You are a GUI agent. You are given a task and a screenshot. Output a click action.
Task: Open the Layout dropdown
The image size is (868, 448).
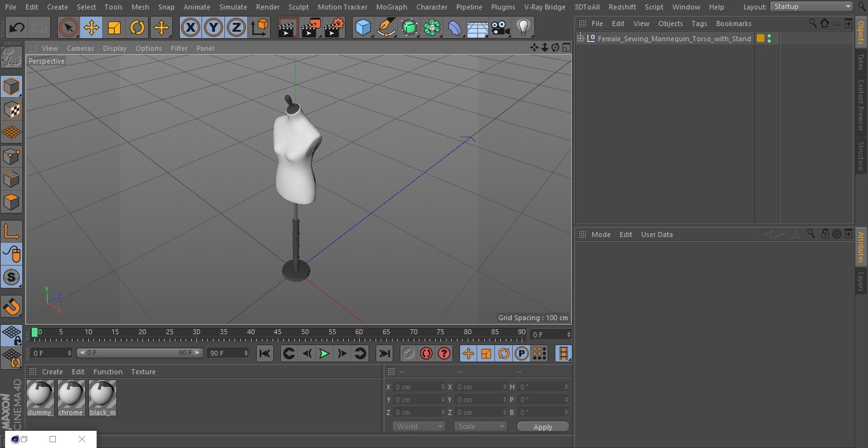pos(811,6)
